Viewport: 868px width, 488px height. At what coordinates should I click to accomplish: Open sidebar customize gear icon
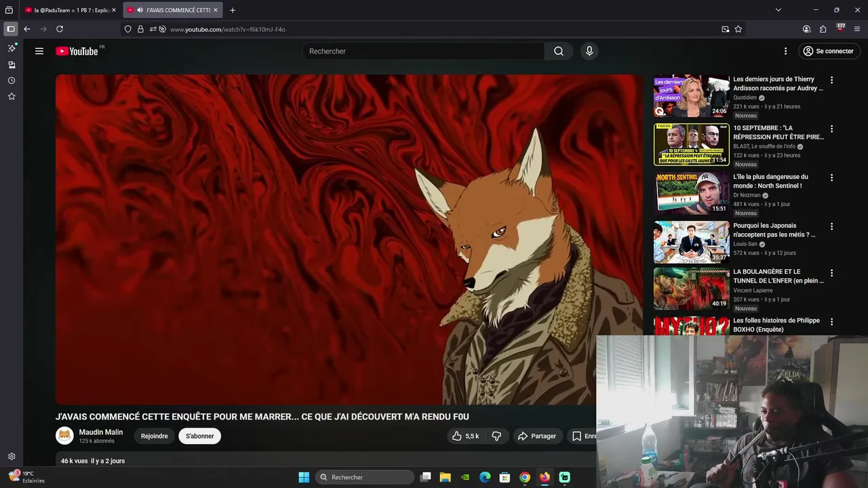pyautogui.click(x=12, y=457)
